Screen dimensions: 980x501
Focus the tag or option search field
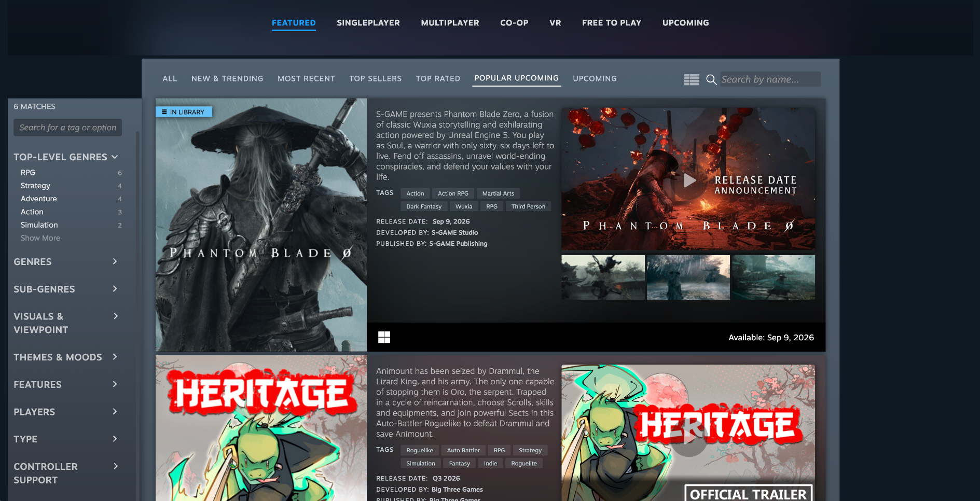click(x=68, y=128)
